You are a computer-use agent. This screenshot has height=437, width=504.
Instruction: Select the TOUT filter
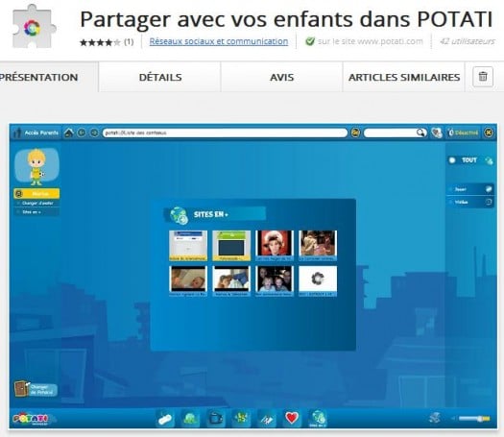(469, 160)
